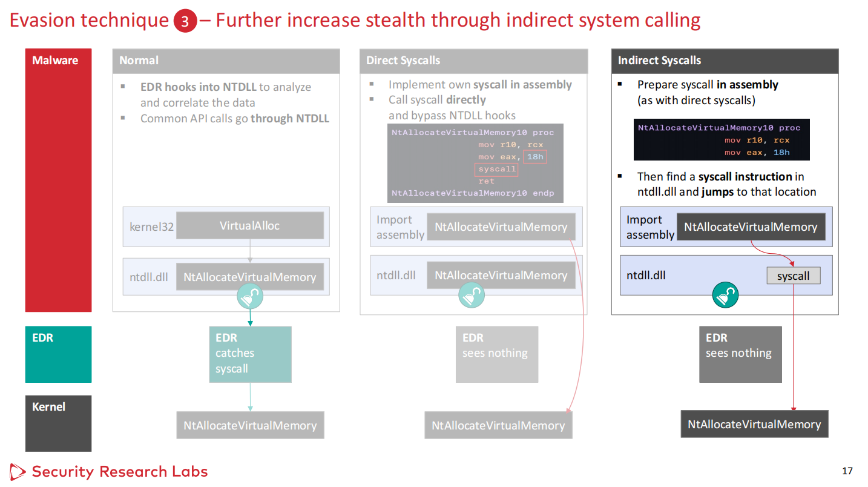Viewport: 868px width, 487px height.
Task: Click the teal EDR row label
Action: [58, 354]
